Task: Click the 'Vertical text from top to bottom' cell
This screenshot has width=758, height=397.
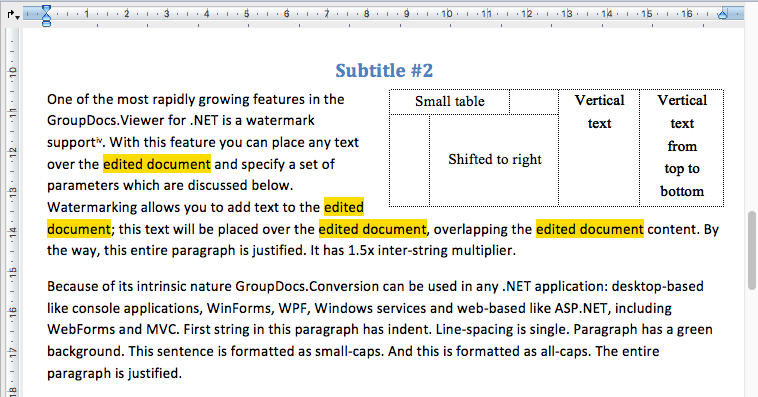Action: pos(682,147)
